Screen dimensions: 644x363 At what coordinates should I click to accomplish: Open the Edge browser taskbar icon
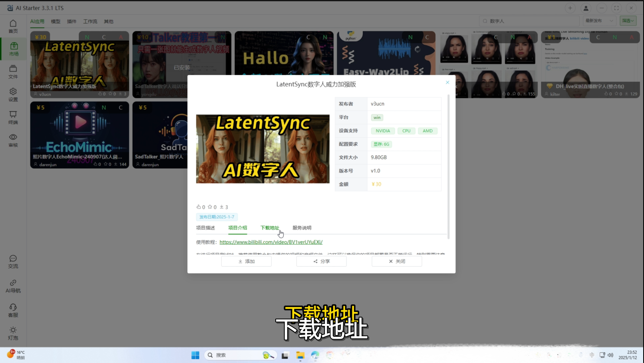315,355
